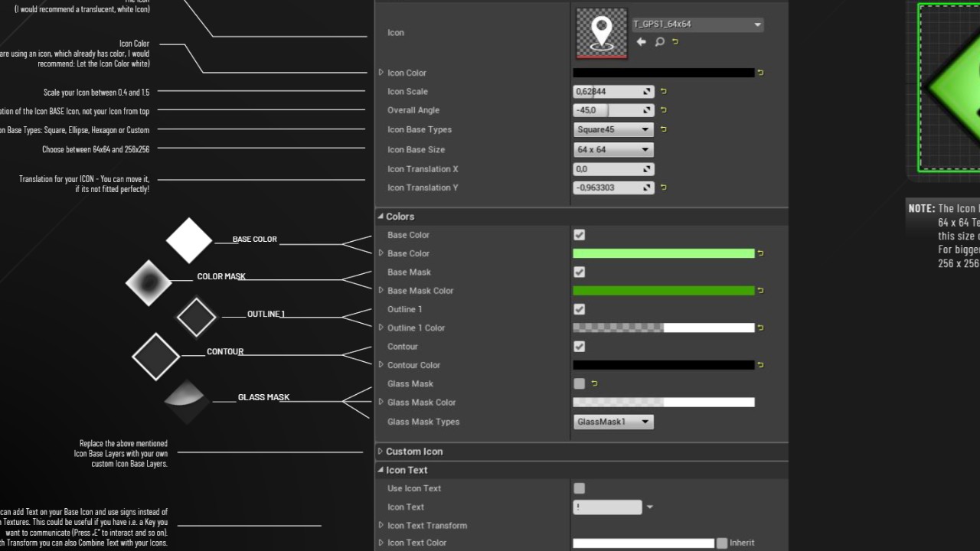Browse to icon asset with magnifier icon
Viewport: 980px width, 551px height.
click(x=659, y=42)
